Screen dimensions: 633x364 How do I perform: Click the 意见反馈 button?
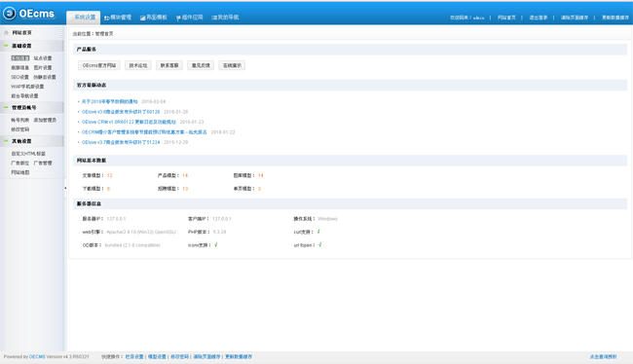click(x=201, y=65)
